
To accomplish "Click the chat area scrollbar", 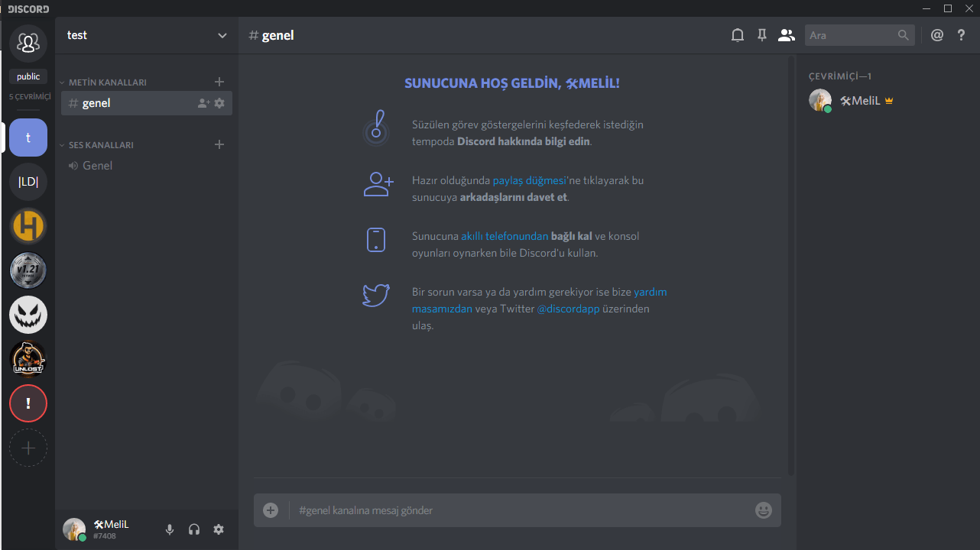I will pyautogui.click(x=790, y=265).
